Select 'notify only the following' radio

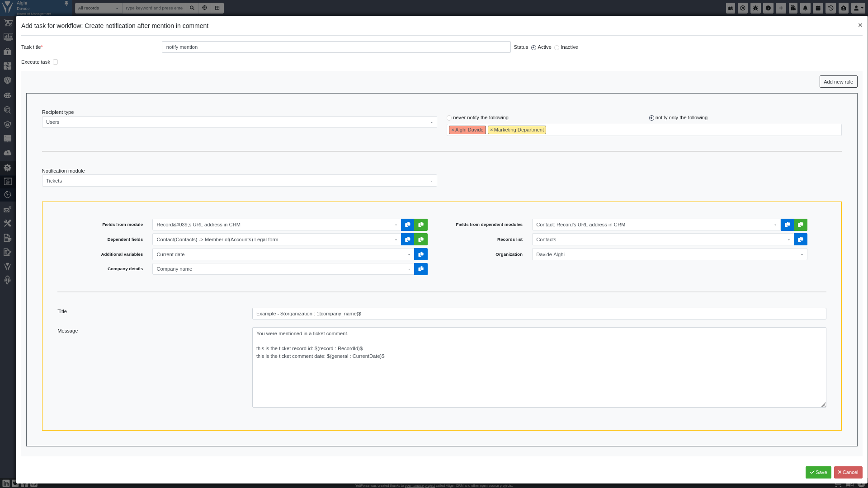point(651,118)
